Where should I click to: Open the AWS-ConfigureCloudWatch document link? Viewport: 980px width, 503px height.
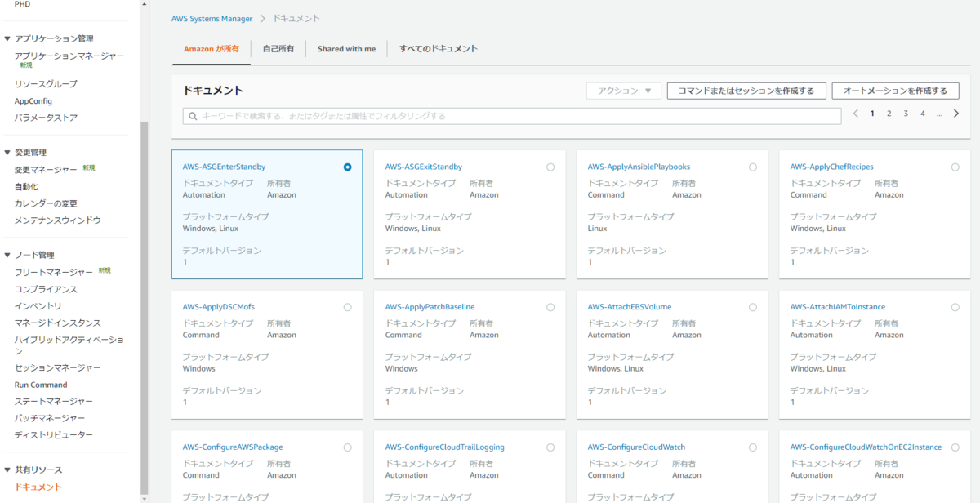click(636, 447)
